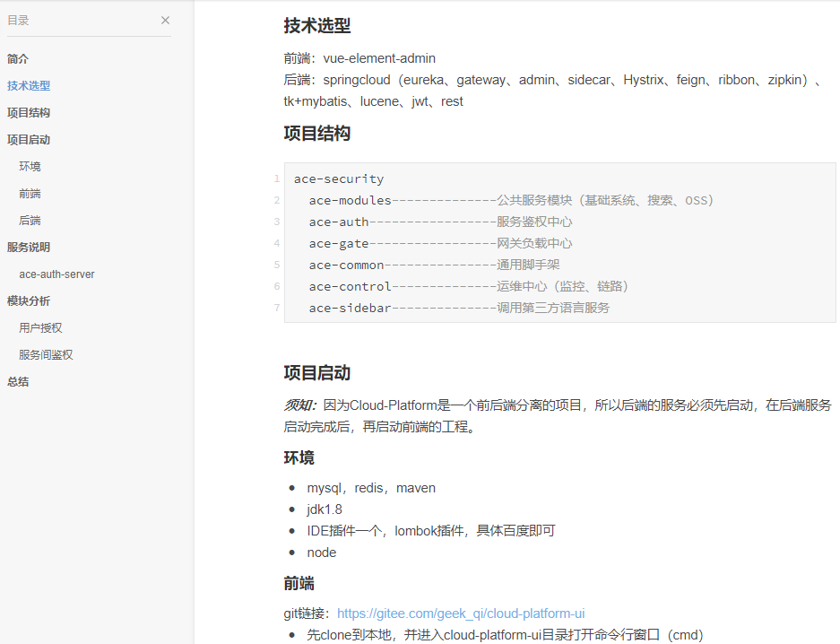Click the tk+mybatis, lucene, jwt, rest line
The height and width of the screenshot is (644, 840).
coord(374,101)
